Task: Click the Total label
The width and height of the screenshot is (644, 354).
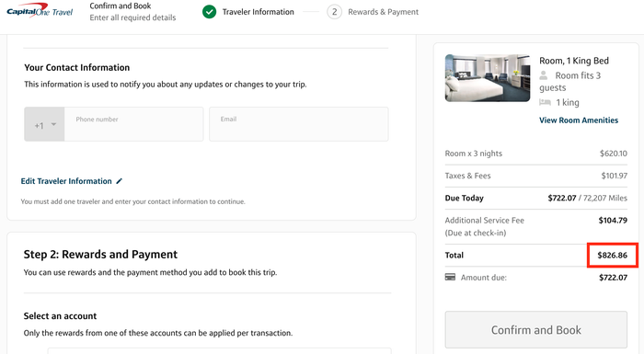Action: (x=454, y=255)
